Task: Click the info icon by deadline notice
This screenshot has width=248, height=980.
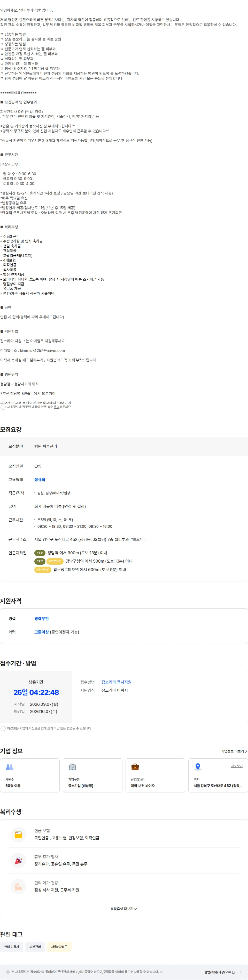Action: [3, 728]
